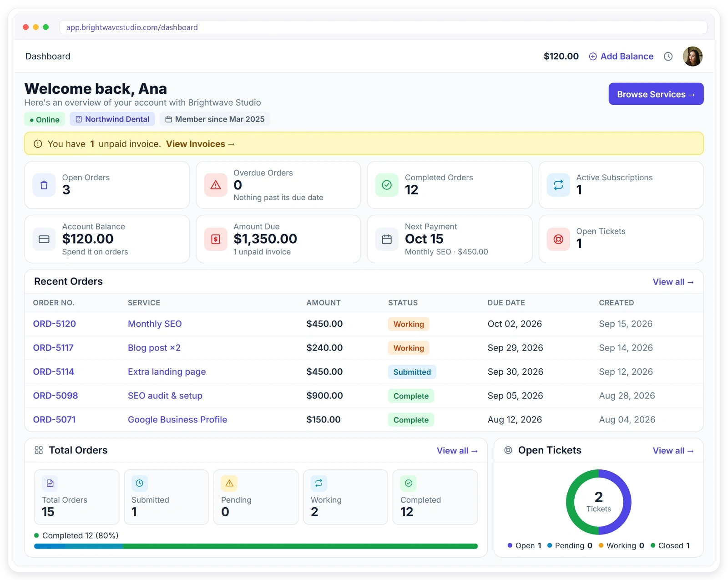Open order ORD-5114
728x580 pixels.
(x=54, y=371)
